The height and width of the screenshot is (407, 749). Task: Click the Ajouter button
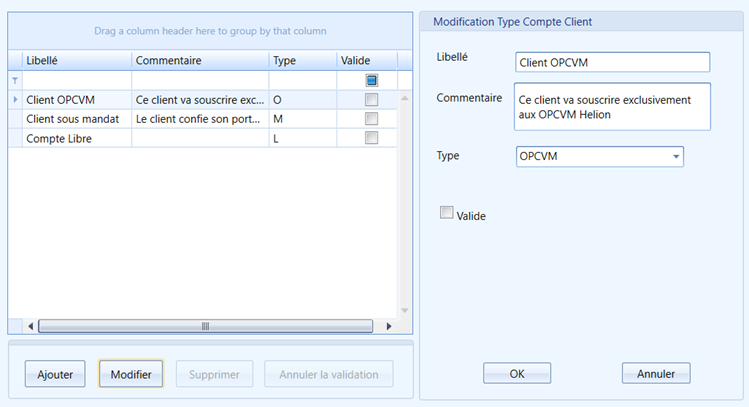click(55, 374)
